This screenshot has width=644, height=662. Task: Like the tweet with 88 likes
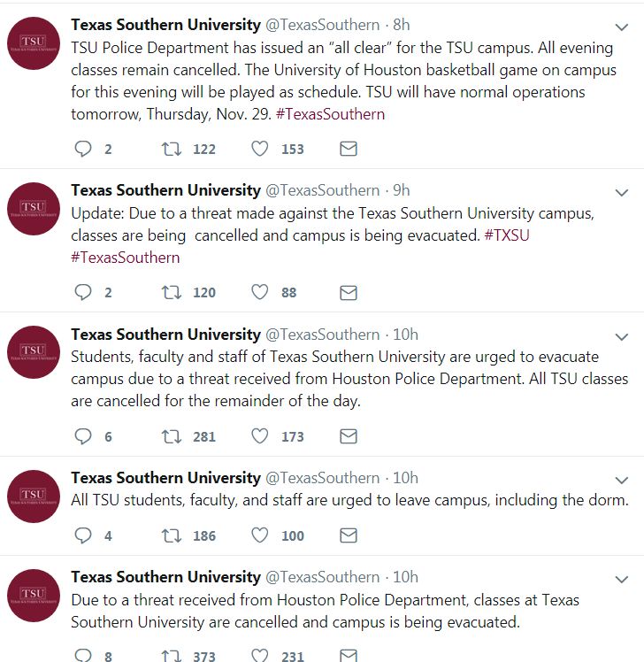pos(259,292)
